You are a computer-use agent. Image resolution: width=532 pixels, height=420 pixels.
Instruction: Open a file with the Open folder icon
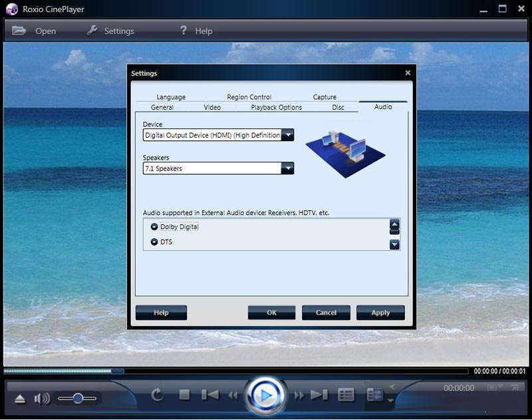point(19,31)
